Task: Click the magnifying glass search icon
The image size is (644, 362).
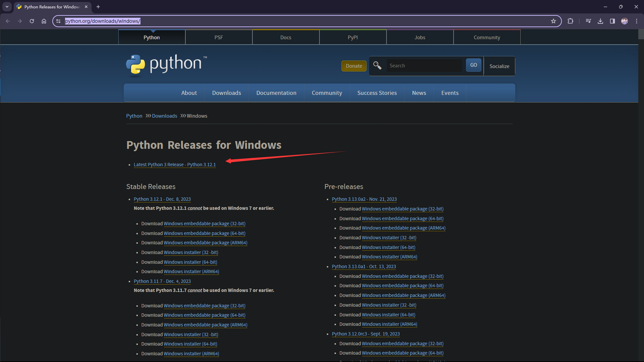Action: 377,65
